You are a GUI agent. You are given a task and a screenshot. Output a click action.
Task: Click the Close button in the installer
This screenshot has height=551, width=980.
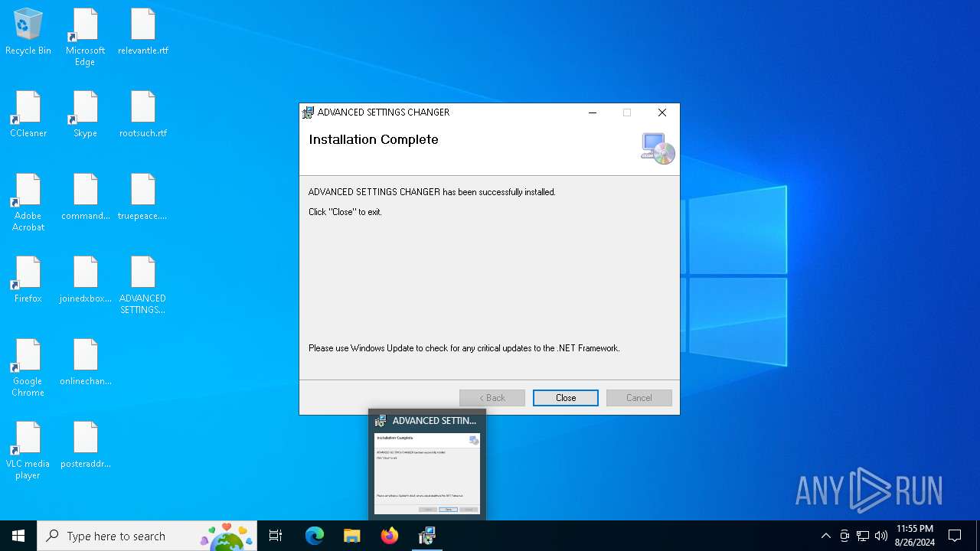click(x=566, y=398)
